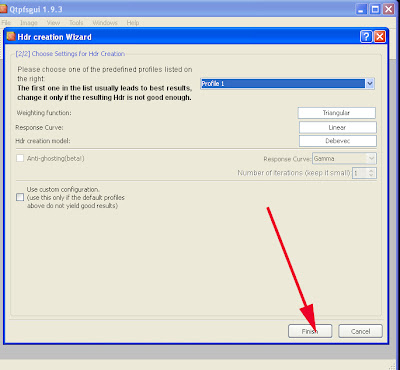Click the Hdr creation Wizard title icon
The image size is (400, 370).
coord(11,36)
